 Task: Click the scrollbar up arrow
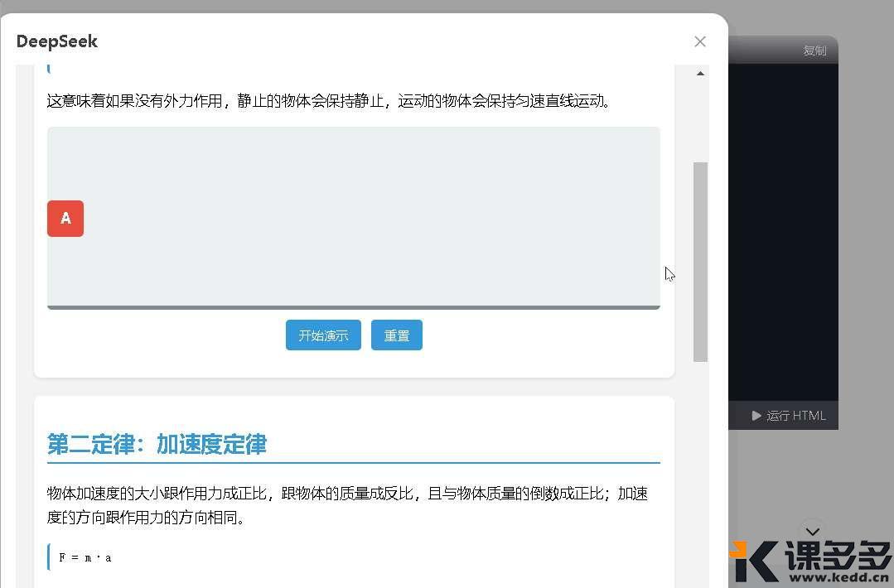click(x=700, y=74)
